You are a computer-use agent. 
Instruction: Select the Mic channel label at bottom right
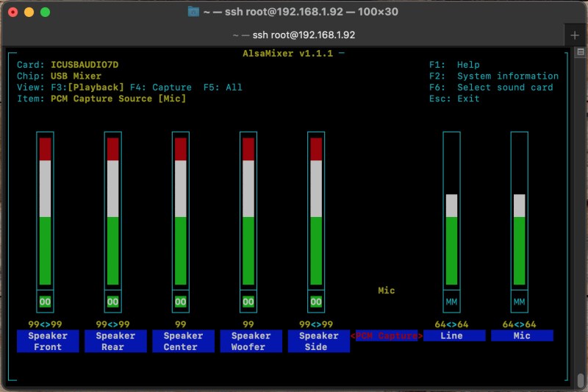tap(522, 335)
